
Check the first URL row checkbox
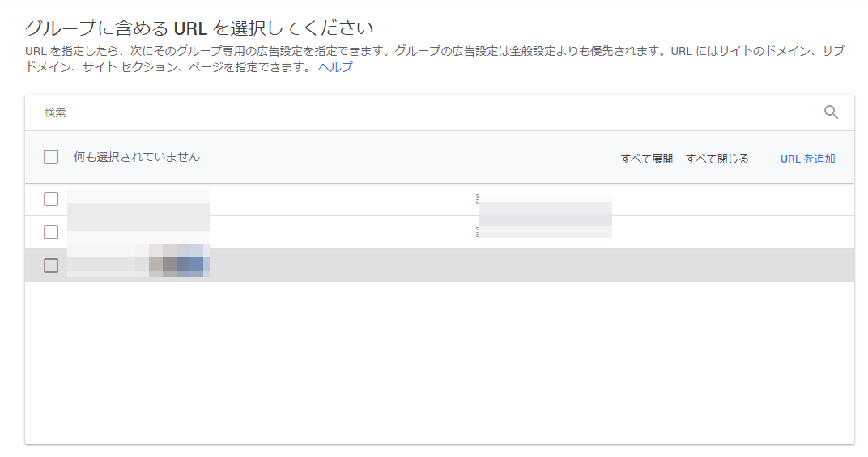pyautogui.click(x=51, y=199)
